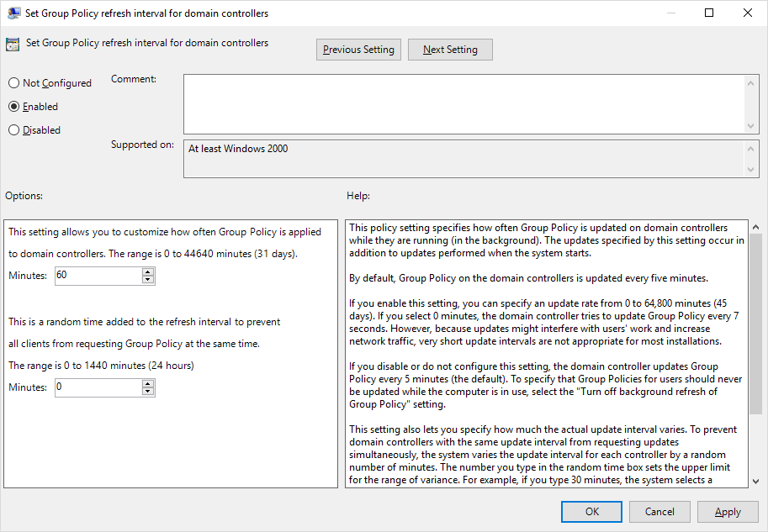The height and width of the screenshot is (532, 768).
Task: Choose the Disabled radio button
Action: 13,130
